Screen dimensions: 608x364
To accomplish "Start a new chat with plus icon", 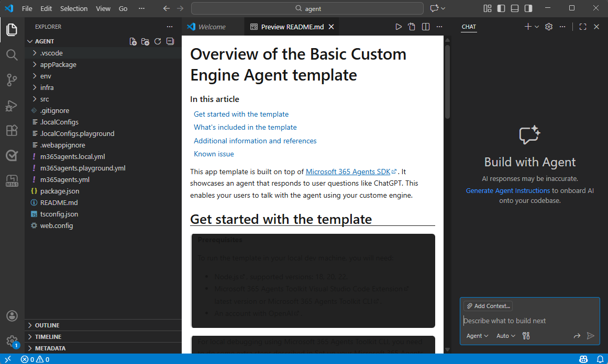I will click(x=528, y=27).
